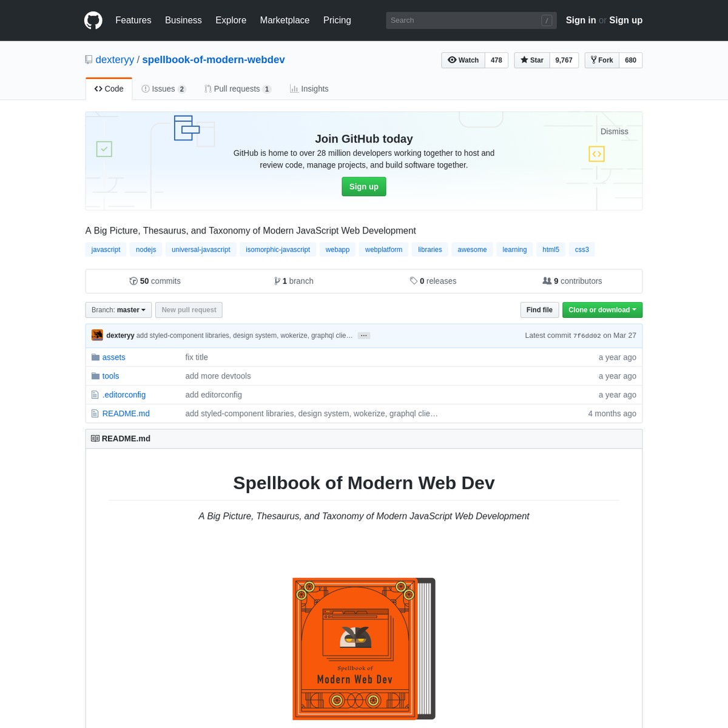The width and height of the screenshot is (728, 728).
Task: Click the learning topic tag
Action: tap(514, 250)
